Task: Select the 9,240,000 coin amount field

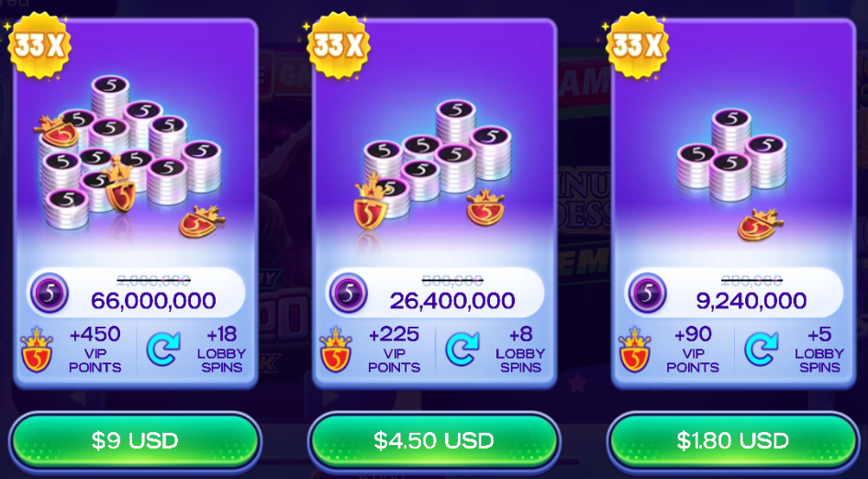Action: pyautogui.click(x=733, y=293)
